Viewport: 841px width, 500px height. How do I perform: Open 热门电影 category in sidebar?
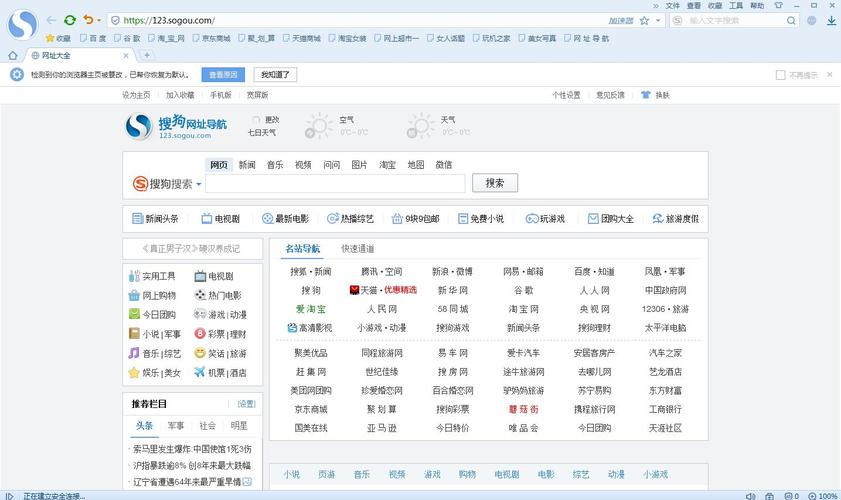click(x=218, y=296)
